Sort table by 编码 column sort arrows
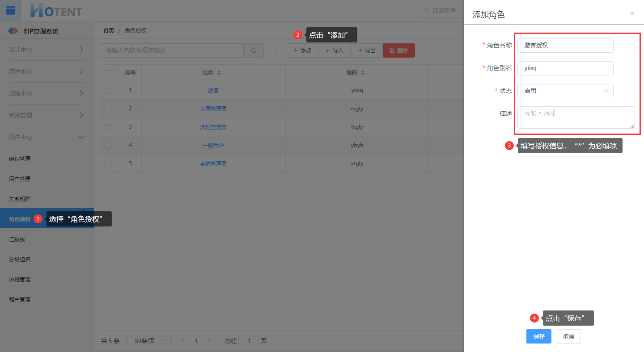The height and width of the screenshot is (352, 644). [363, 73]
